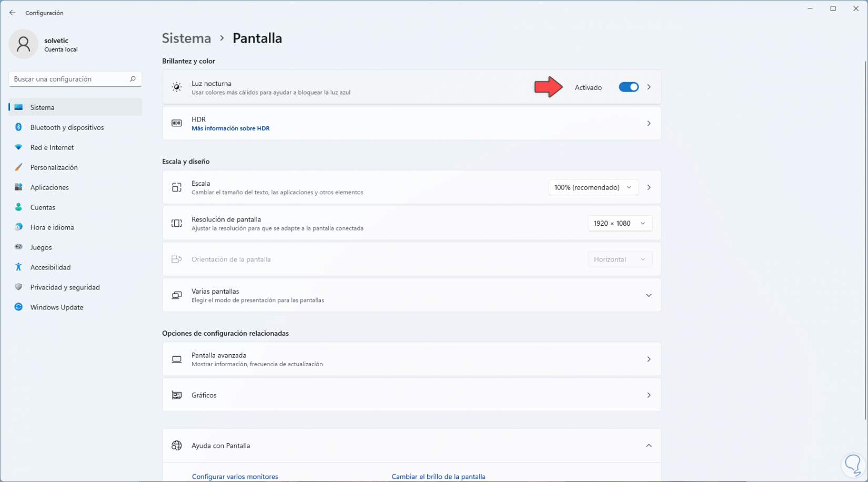Click the Personalización paintbrush icon
The width and height of the screenshot is (868, 482).
pos(18,167)
